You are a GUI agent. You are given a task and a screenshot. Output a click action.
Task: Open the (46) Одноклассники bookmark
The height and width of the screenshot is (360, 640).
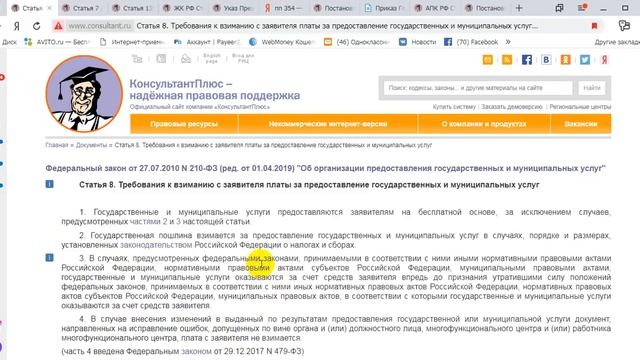pos(357,42)
